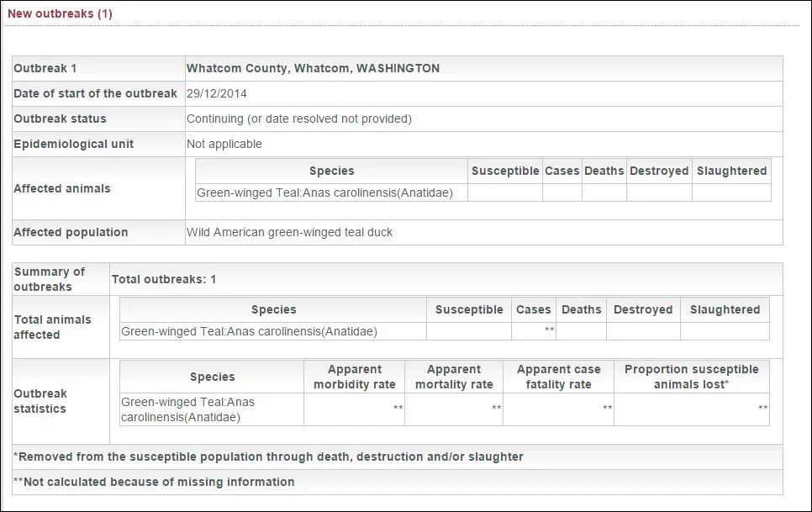Screen dimensions: 812x512
Task: Click Wild American green-winged teal duck text
Action: point(289,232)
